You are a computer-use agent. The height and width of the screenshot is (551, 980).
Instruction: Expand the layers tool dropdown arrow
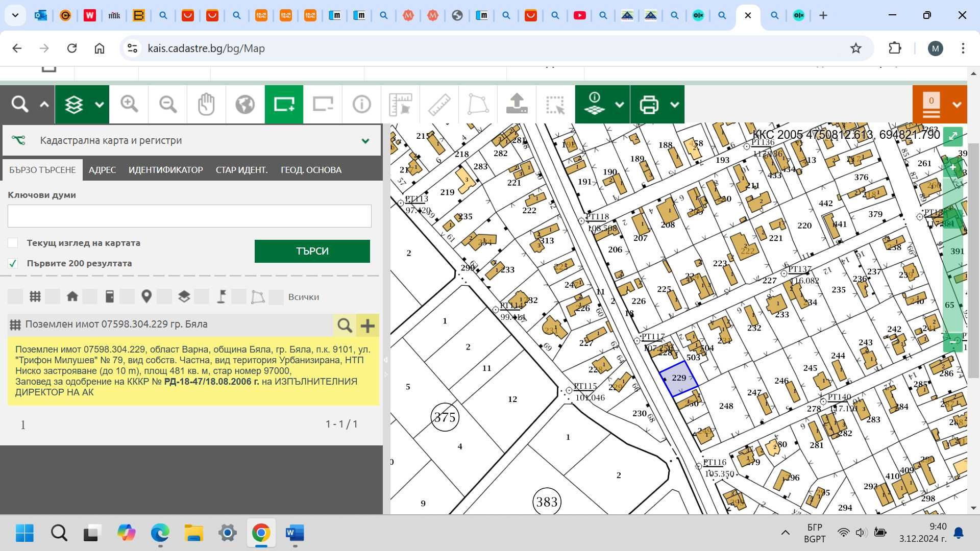tap(100, 105)
